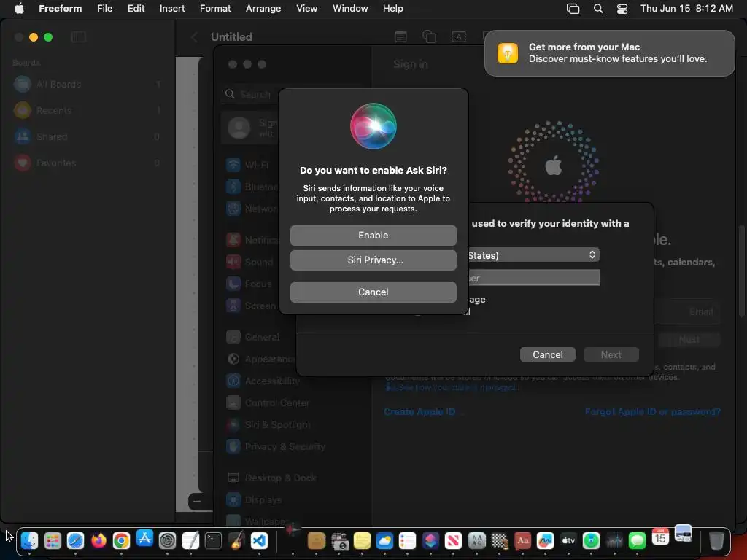Select Recents in Freeform sidebar
Image resolution: width=747 pixels, height=560 pixels.
tap(88, 111)
